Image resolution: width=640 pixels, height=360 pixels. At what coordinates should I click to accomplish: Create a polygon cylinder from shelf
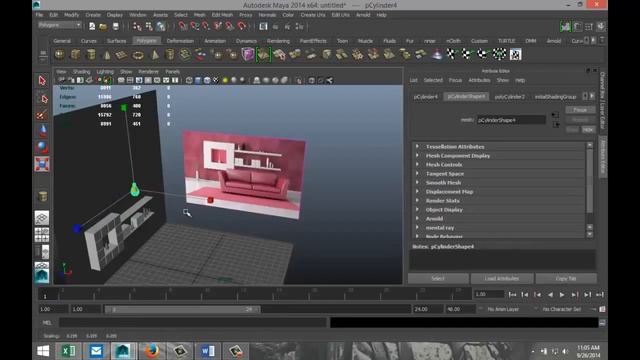coord(91,54)
